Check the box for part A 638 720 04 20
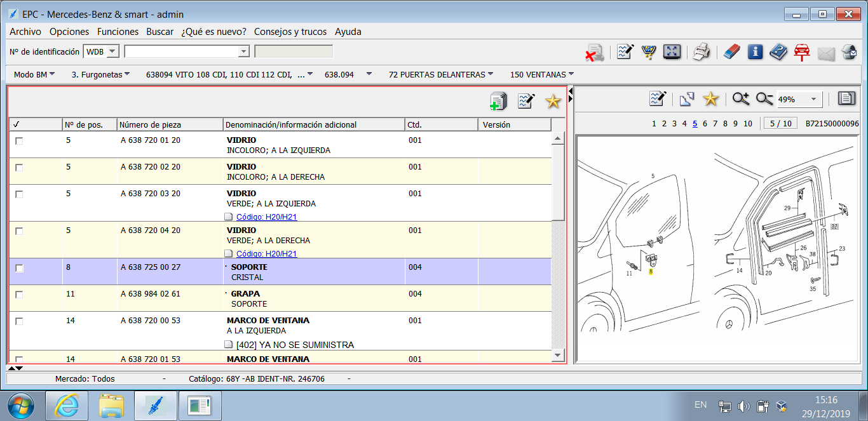Screen dimensions: 868x421 tap(19, 231)
